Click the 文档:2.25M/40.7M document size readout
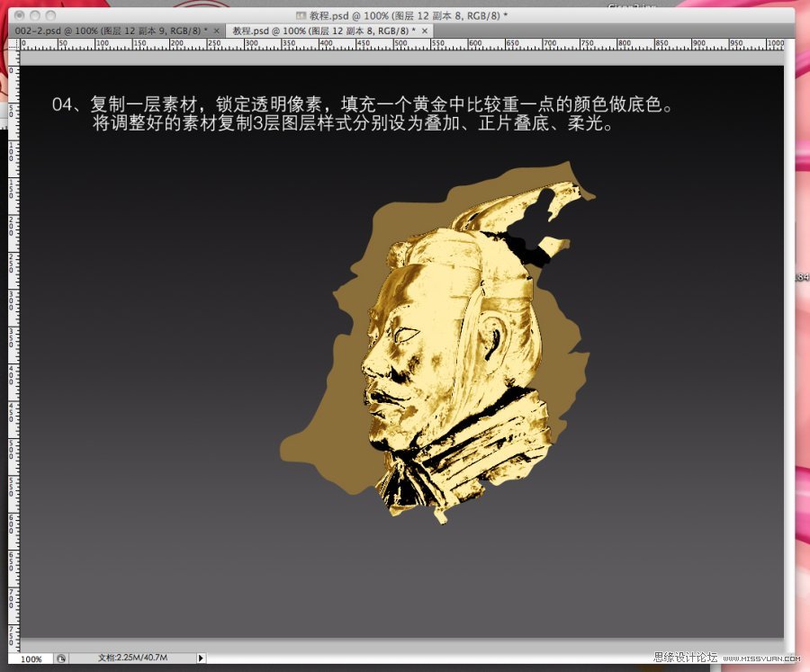The width and height of the screenshot is (810, 672). tap(133, 658)
